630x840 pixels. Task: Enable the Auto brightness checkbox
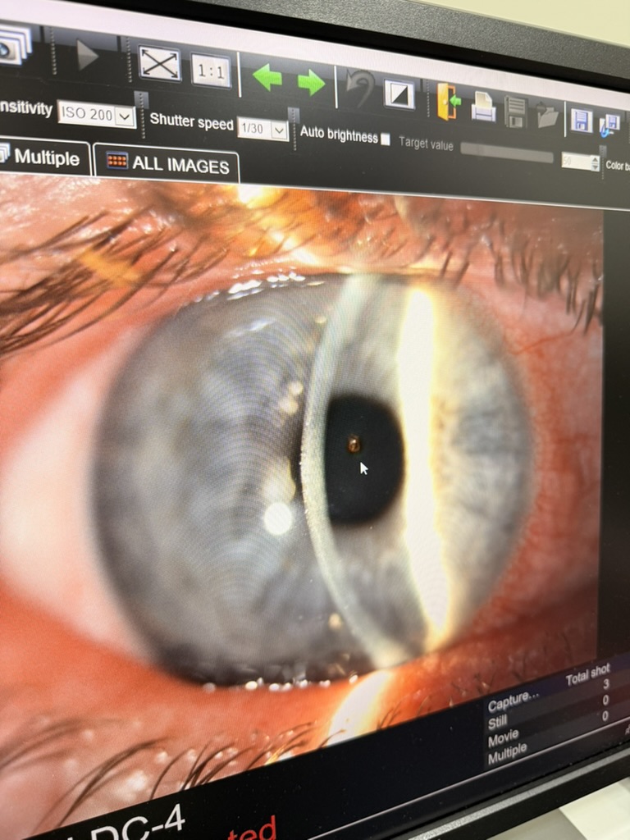point(386,139)
